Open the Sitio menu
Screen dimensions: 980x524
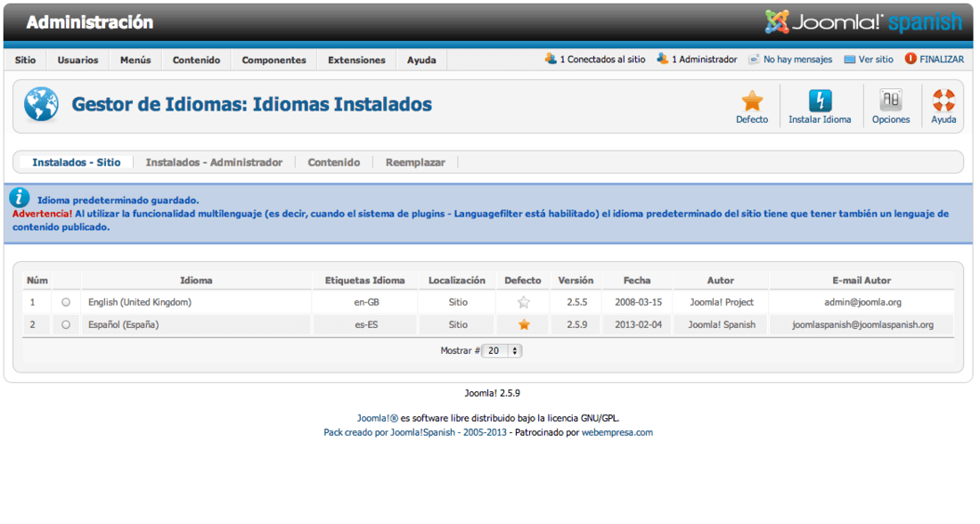click(25, 60)
